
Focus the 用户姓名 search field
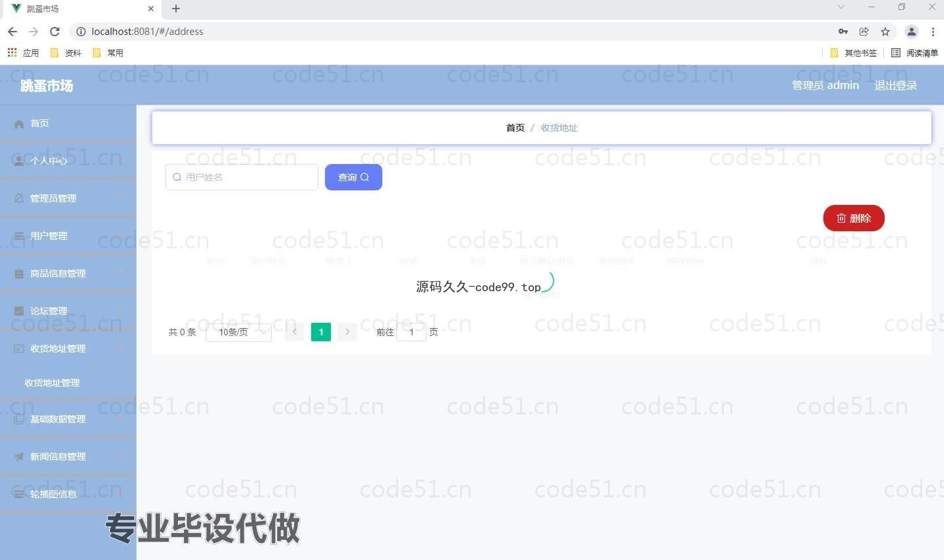pyautogui.click(x=242, y=177)
